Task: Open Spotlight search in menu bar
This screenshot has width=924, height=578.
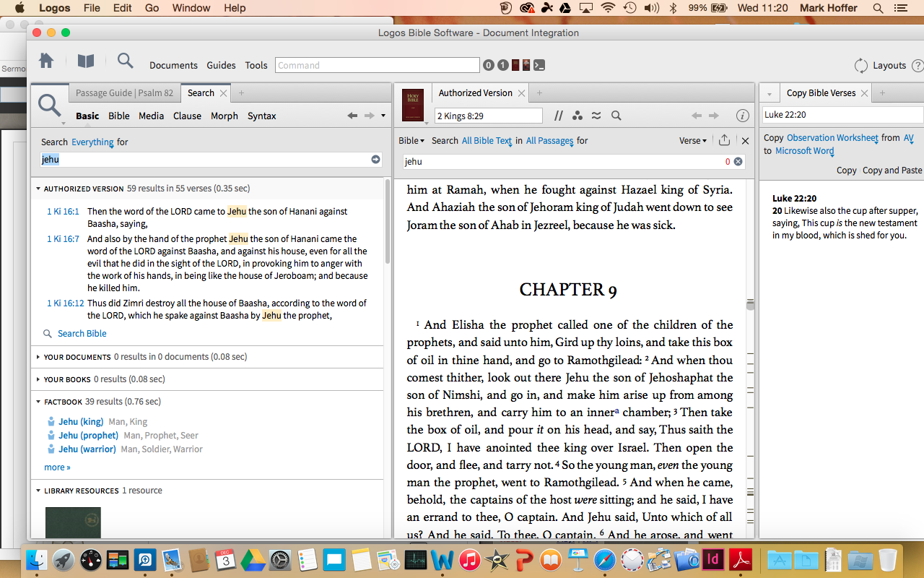Action: [878, 8]
